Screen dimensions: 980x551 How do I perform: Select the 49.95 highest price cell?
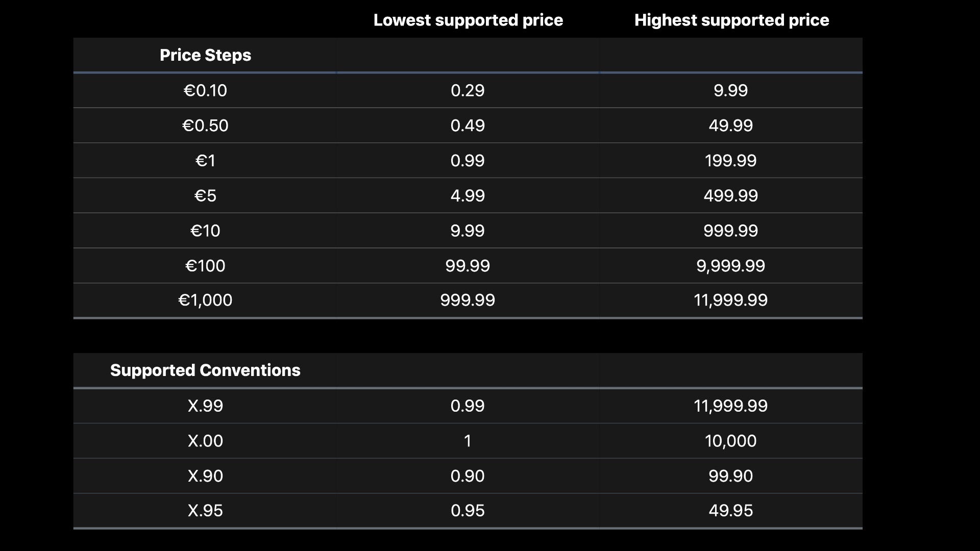[730, 511]
